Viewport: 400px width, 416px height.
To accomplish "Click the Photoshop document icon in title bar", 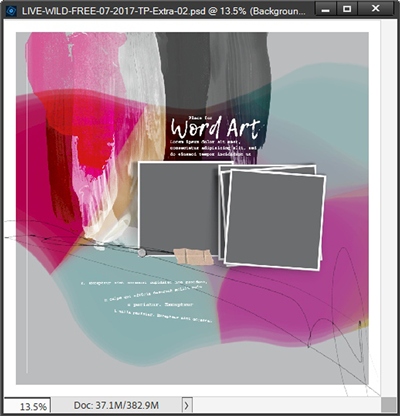I will pos(11,10).
